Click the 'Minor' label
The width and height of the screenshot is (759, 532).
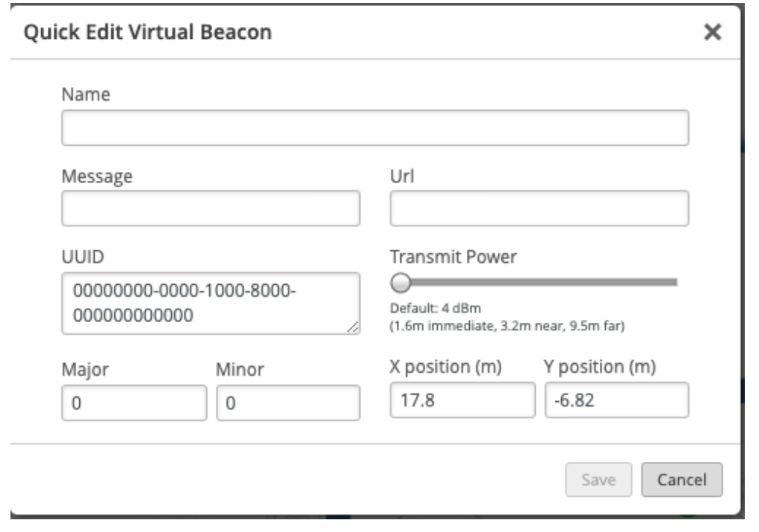pyautogui.click(x=240, y=370)
